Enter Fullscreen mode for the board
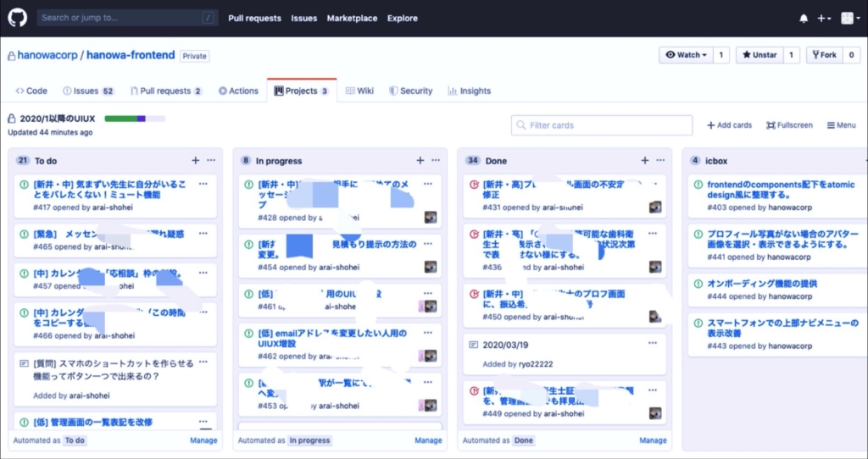This screenshot has height=459, width=868. [789, 125]
